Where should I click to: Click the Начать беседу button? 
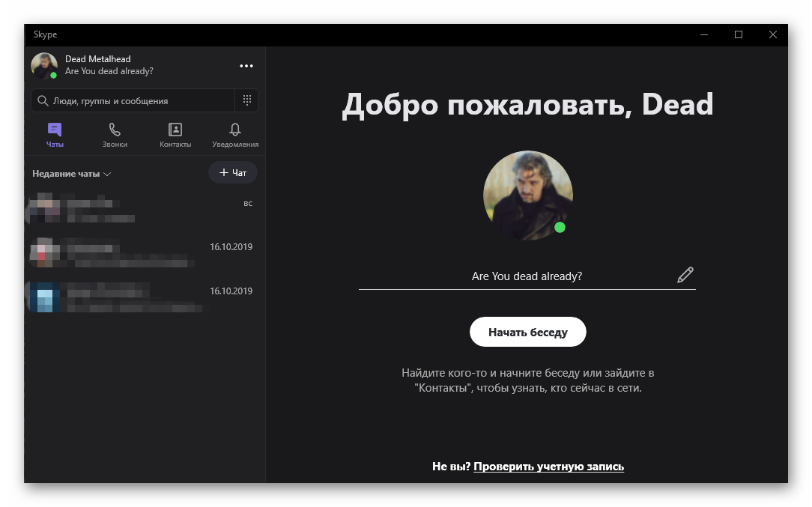(x=527, y=332)
